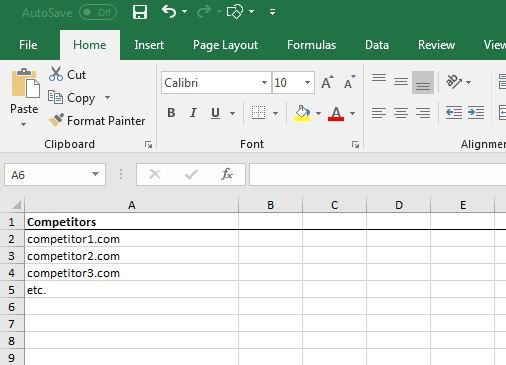The height and width of the screenshot is (365, 506).
Task: Expand the Name Box dropdown arrow
Action: coord(95,174)
